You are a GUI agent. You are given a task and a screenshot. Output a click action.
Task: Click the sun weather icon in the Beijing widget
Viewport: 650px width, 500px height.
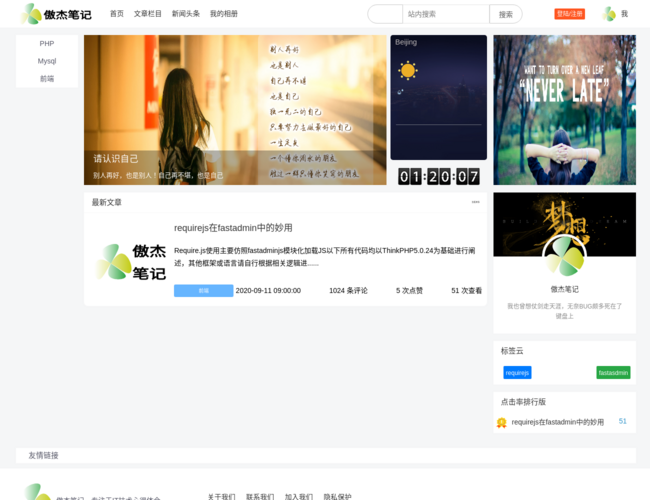pyautogui.click(x=407, y=71)
